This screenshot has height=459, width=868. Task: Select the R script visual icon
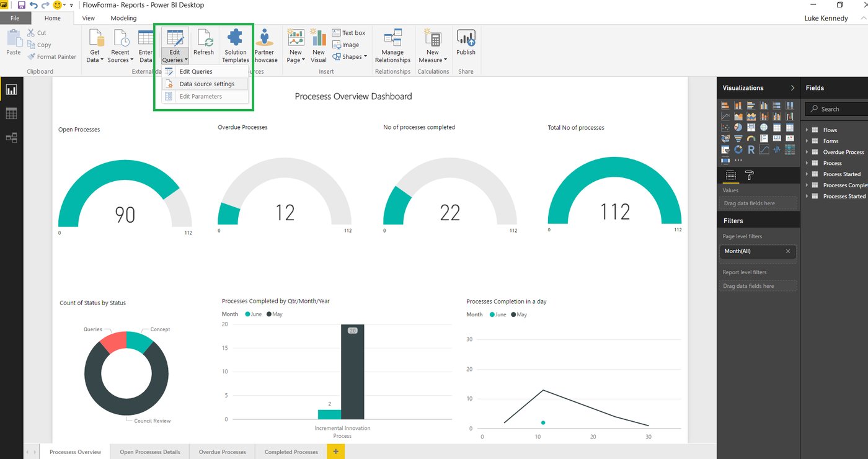751,149
